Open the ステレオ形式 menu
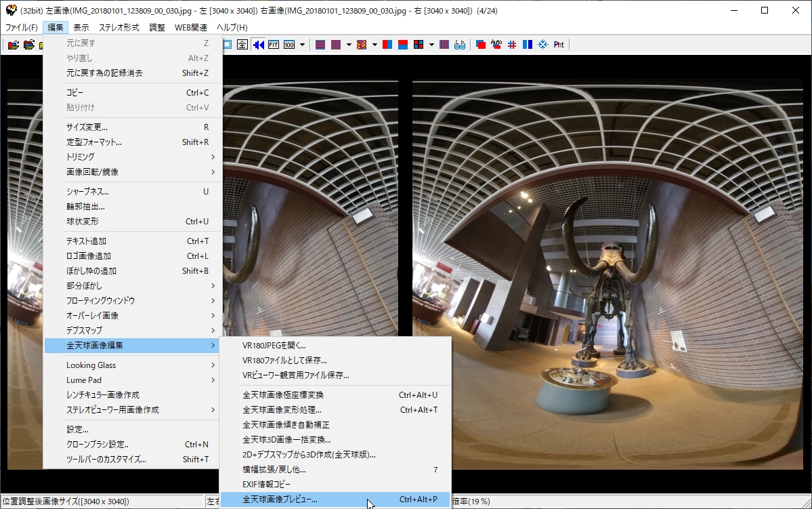This screenshot has height=509, width=812. [119, 28]
